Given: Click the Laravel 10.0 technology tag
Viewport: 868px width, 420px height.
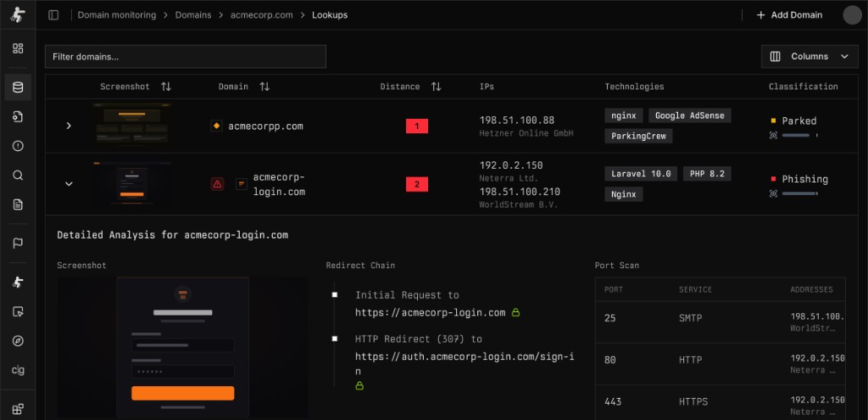Looking at the screenshot, I should [x=641, y=173].
